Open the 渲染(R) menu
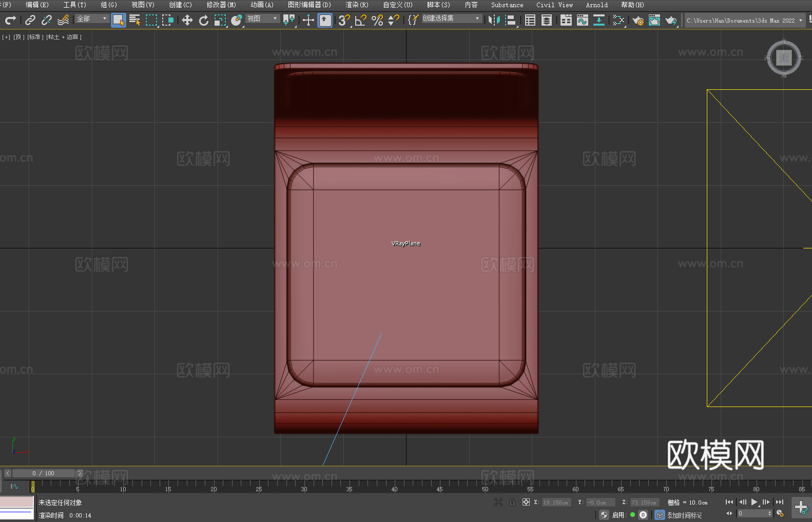Screen dimensions: 812x522 coord(357,5)
